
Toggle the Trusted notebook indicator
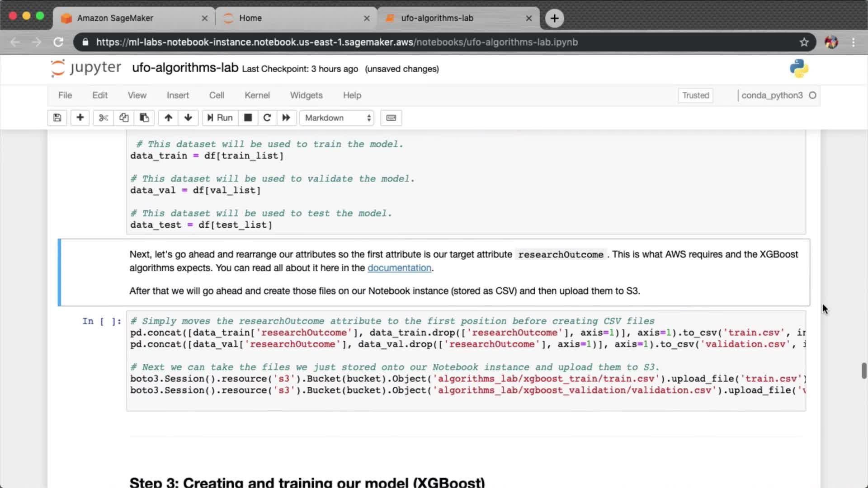(695, 95)
